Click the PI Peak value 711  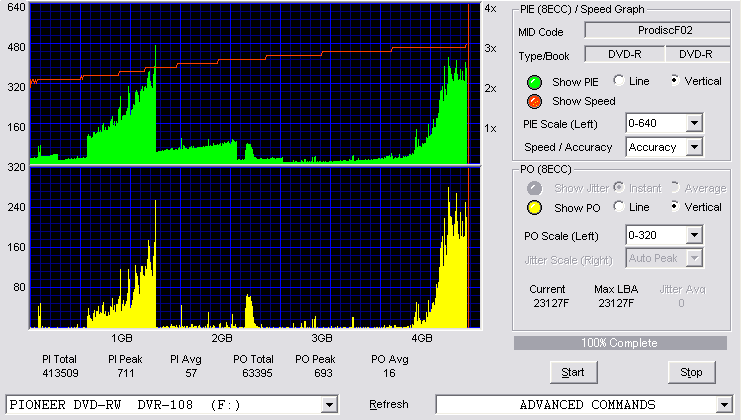click(125, 374)
